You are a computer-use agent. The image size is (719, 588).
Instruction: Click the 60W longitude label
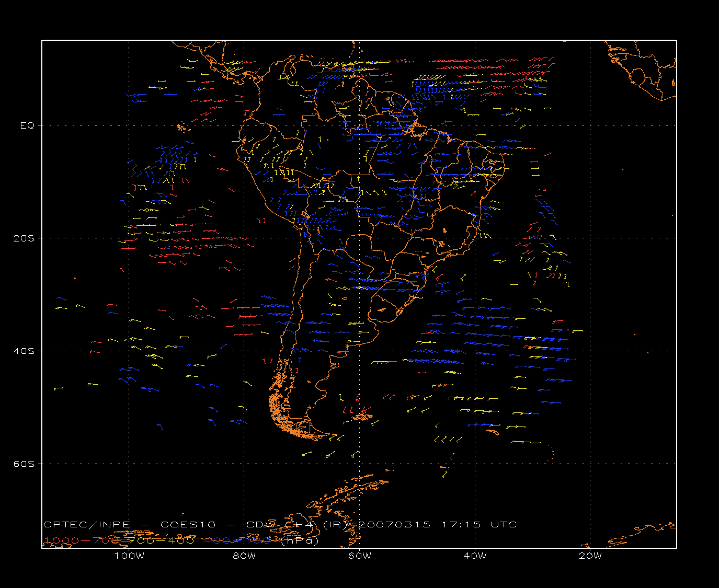(360, 556)
